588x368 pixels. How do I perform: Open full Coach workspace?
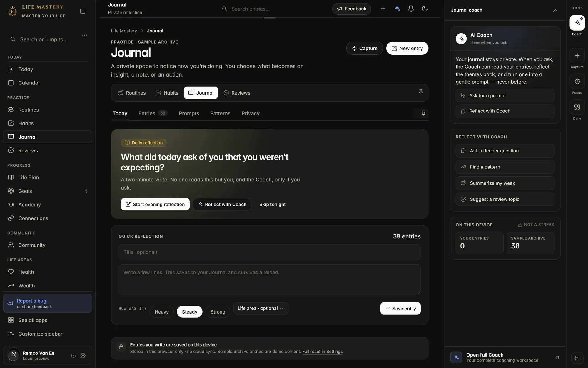pos(505,357)
